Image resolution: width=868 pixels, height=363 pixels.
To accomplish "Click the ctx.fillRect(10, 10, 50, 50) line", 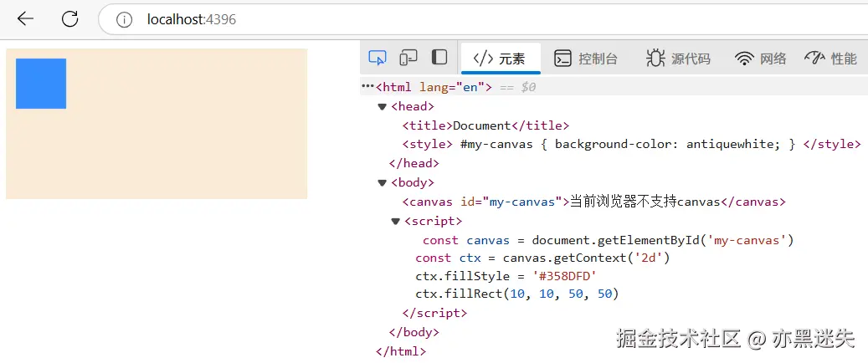I will (517, 294).
